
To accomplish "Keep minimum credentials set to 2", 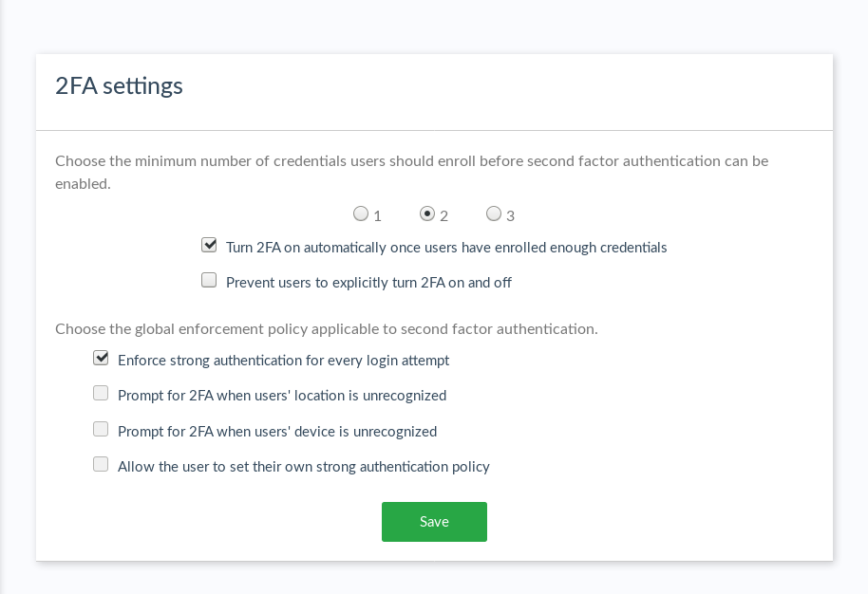I will 427,213.
